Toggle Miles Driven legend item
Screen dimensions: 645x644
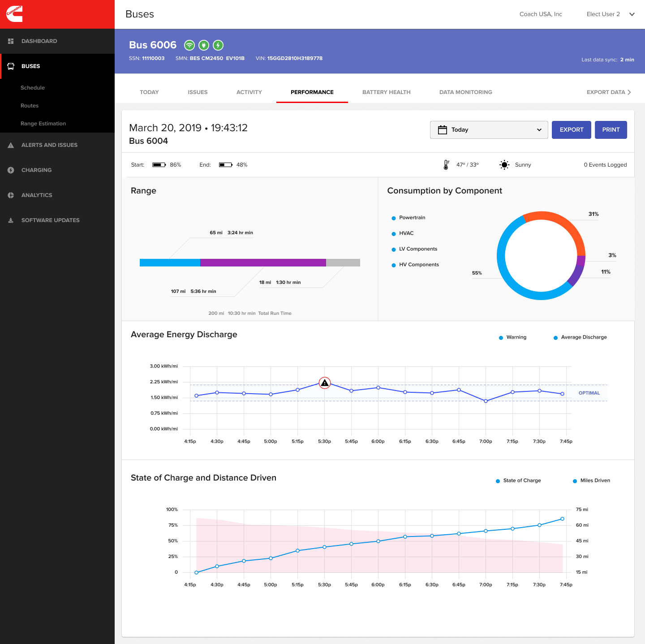tap(591, 481)
